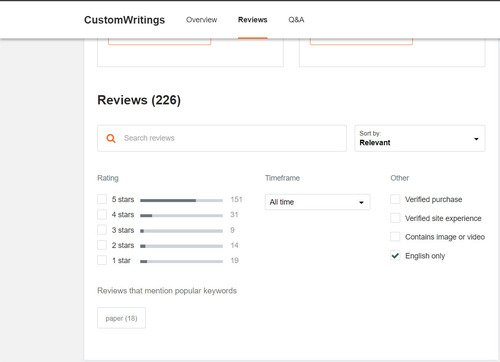This screenshot has height=362, width=500.
Task: Click the 31 review count
Action: coord(234,215)
